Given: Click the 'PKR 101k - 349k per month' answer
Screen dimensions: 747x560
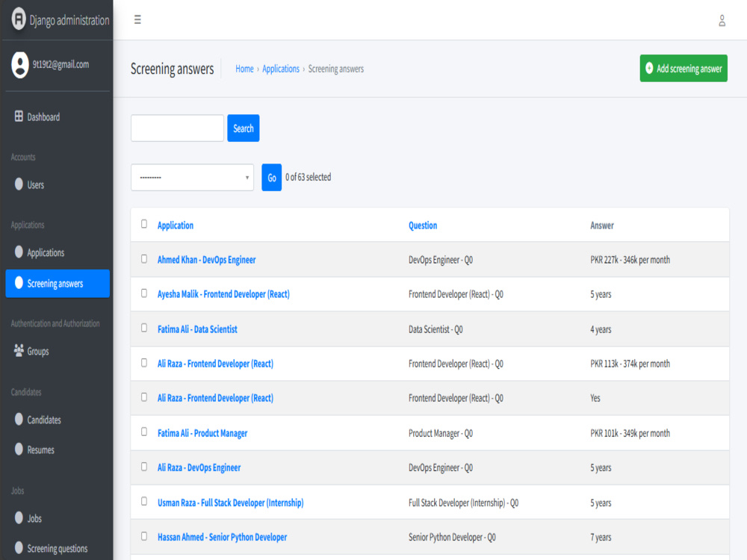Looking at the screenshot, I should (630, 433).
